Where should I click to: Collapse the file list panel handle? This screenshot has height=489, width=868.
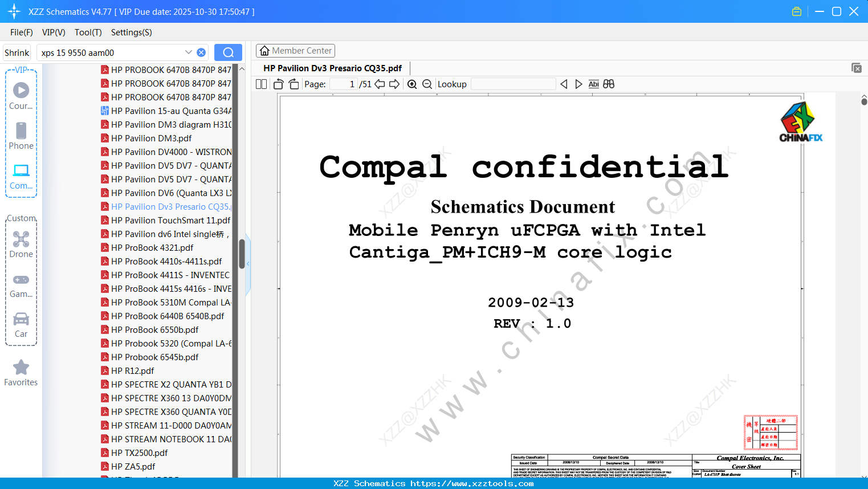[x=248, y=264]
